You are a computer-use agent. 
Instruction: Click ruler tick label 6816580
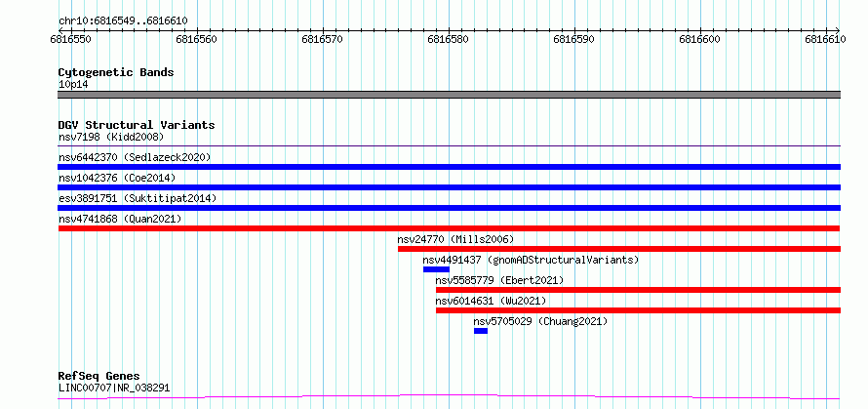(449, 39)
